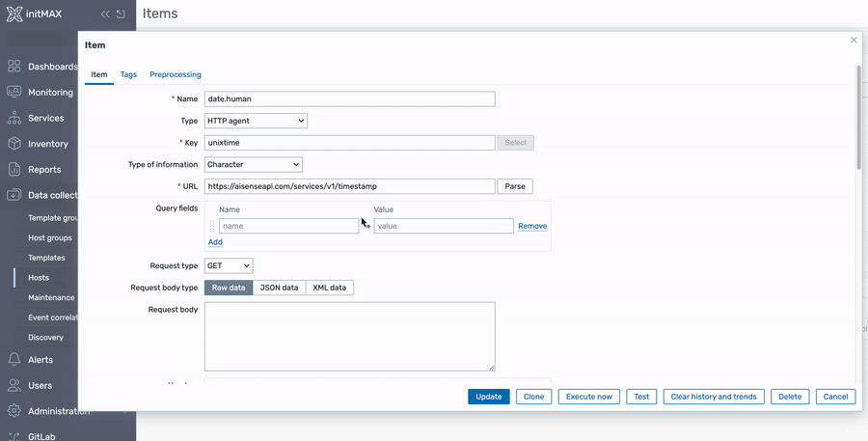Select JSON data request body type
This screenshot has height=441, width=868.
tap(279, 288)
